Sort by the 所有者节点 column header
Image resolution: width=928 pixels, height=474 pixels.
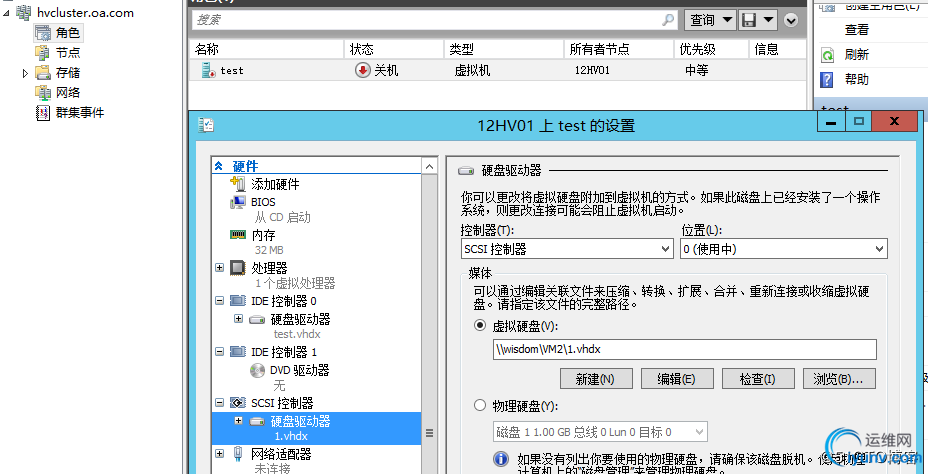(618, 49)
